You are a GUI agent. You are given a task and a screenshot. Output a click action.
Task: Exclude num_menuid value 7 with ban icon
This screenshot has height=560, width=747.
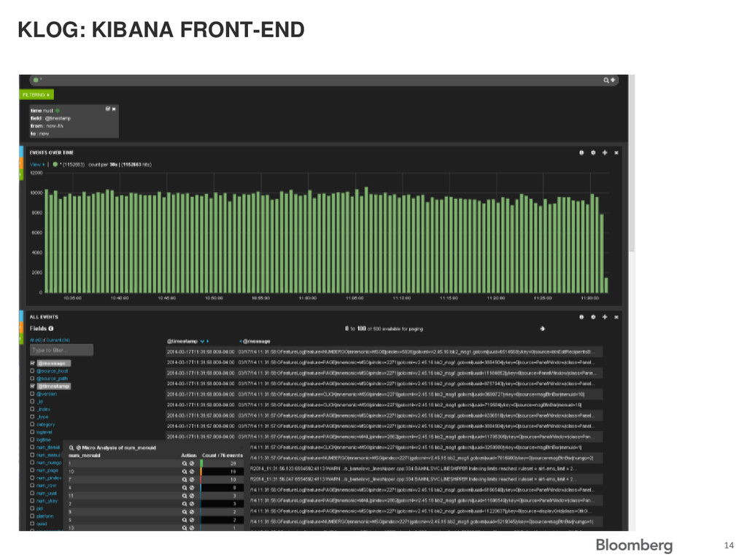(192, 480)
